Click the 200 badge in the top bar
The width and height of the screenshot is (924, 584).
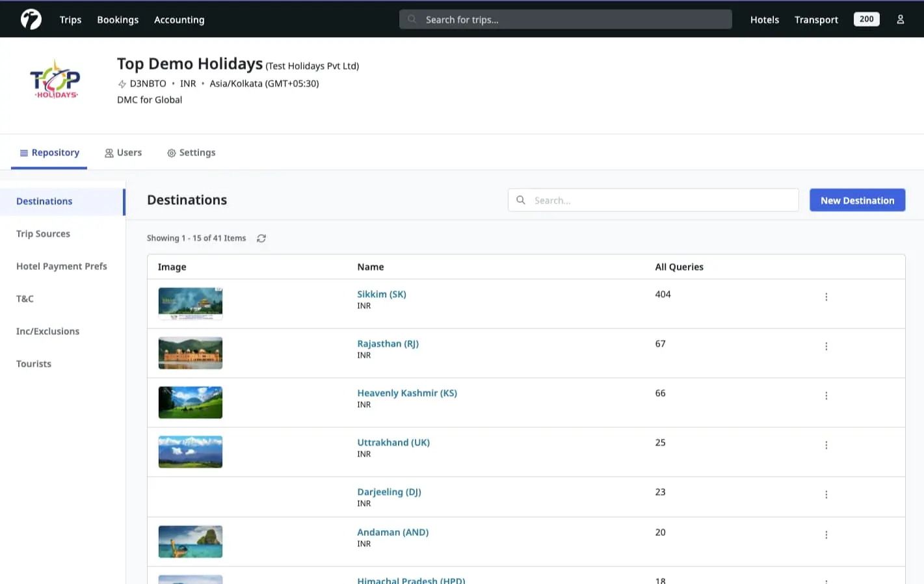point(866,20)
